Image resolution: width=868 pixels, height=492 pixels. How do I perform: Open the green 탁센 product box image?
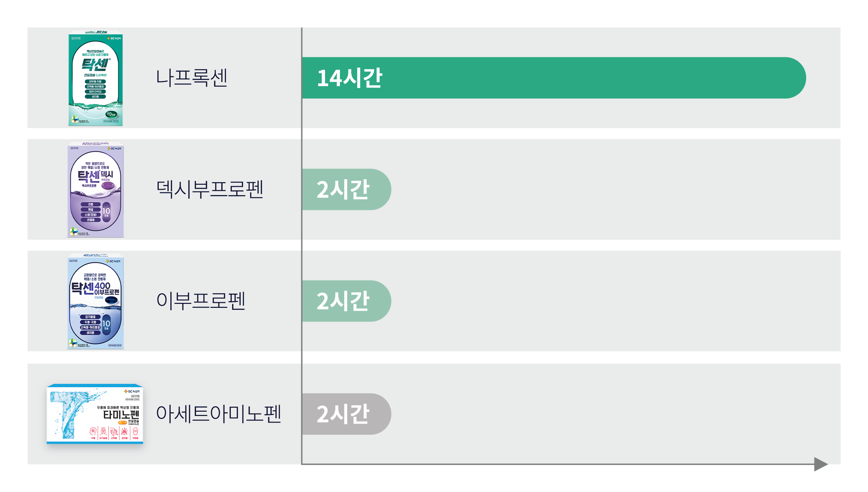point(95,78)
